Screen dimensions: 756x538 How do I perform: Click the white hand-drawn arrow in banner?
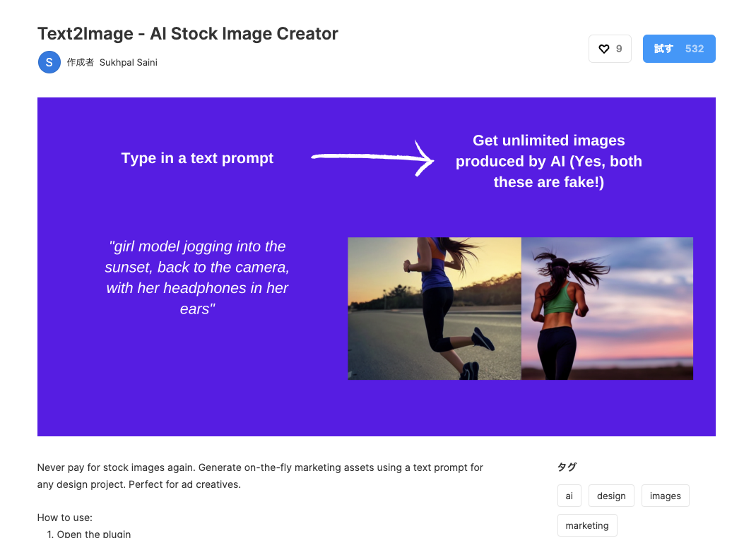point(372,157)
